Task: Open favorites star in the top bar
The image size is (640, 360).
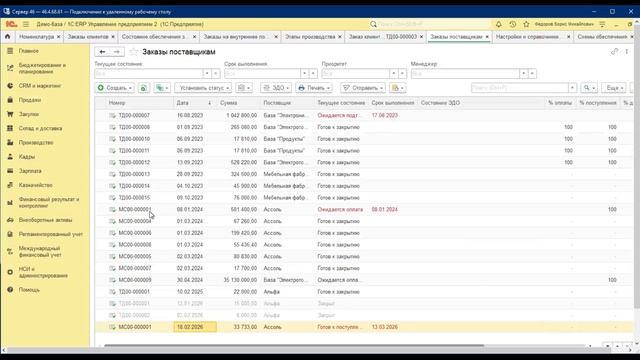Action: click(526, 24)
